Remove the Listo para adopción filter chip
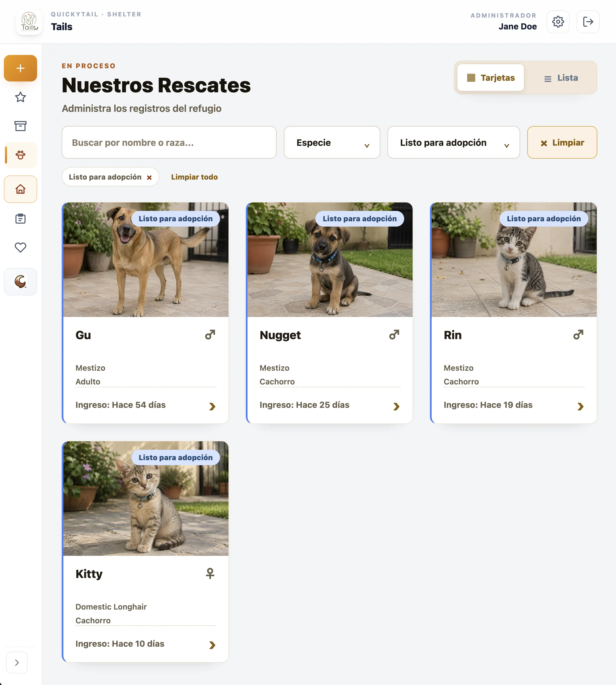Viewport: 616px width, 685px height. [149, 177]
